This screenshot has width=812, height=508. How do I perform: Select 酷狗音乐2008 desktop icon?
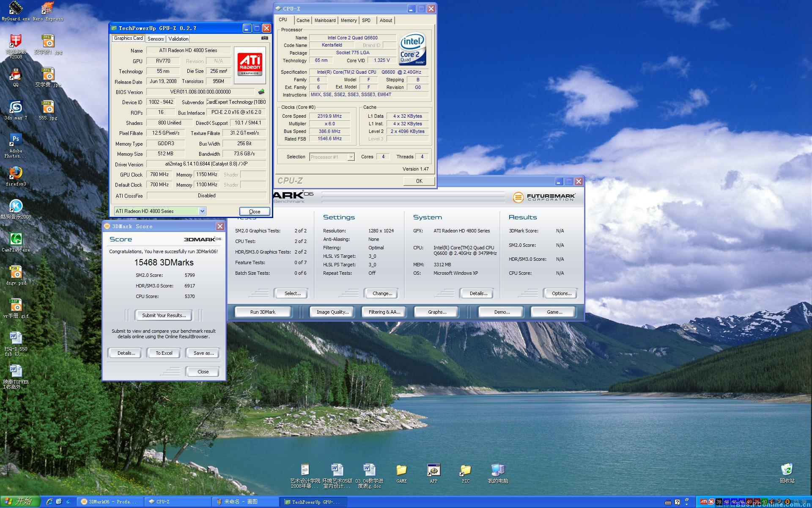tap(16, 209)
